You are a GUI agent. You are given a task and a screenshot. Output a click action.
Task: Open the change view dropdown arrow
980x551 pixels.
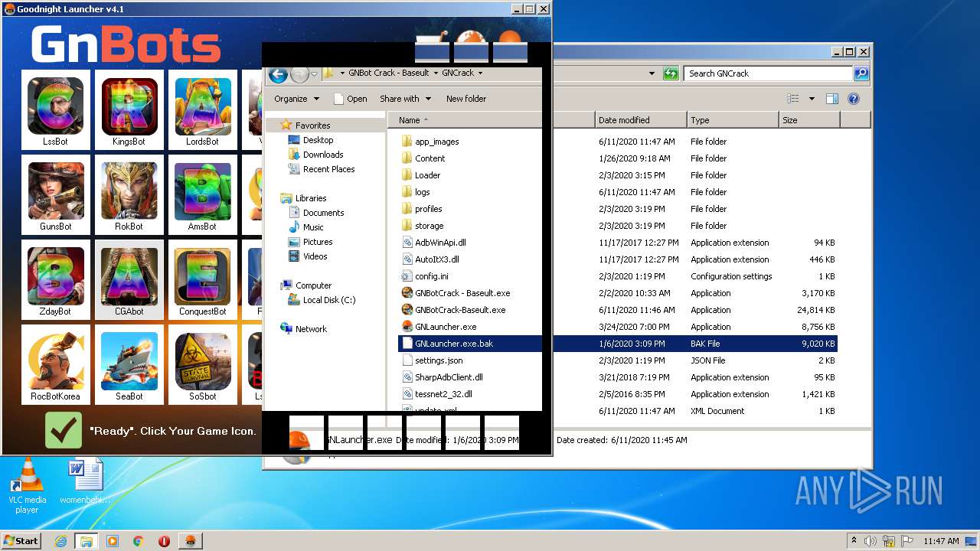click(x=812, y=99)
